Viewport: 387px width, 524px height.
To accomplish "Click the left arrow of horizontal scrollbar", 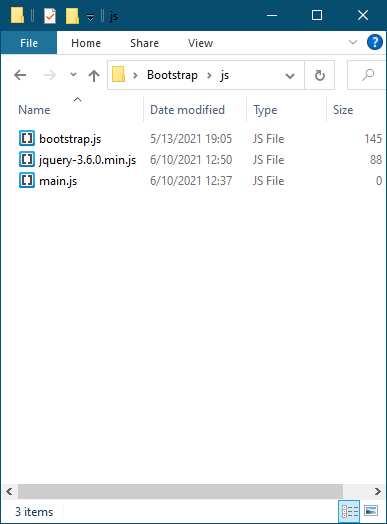I will point(9,491).
